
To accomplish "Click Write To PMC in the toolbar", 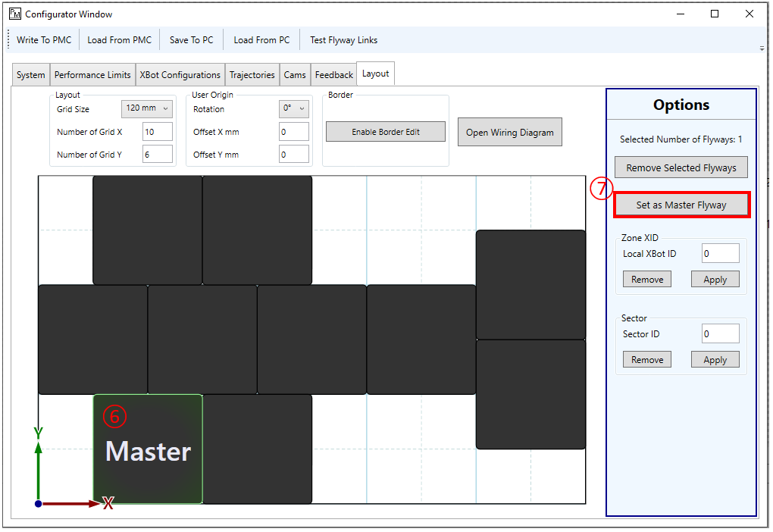I will click(42, 39).
